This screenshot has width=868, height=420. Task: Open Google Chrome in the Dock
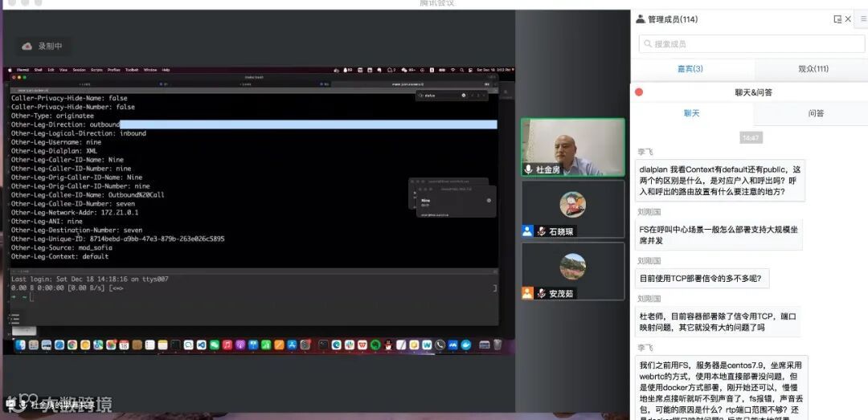tap(72, 345)
